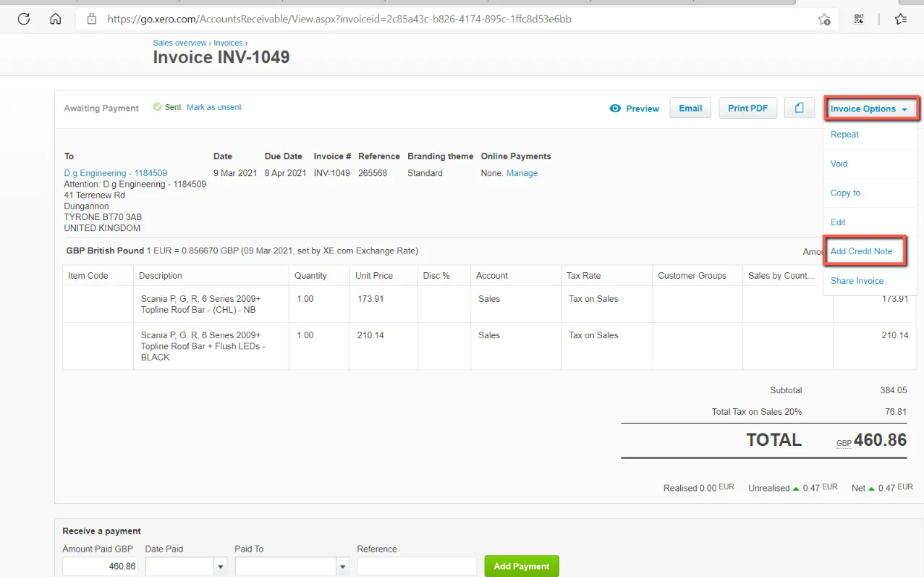This screenshot has width=924, height=577.
Task: Click the Flush LEDs - BLACK description
Action: click(x=203, y=346)
